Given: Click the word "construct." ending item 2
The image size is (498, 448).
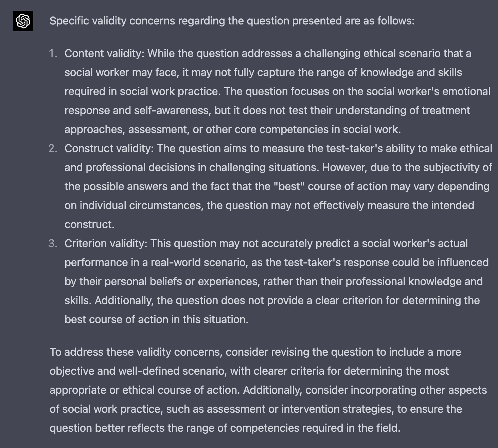Looking at the screenshot, I should coord(89,225).
